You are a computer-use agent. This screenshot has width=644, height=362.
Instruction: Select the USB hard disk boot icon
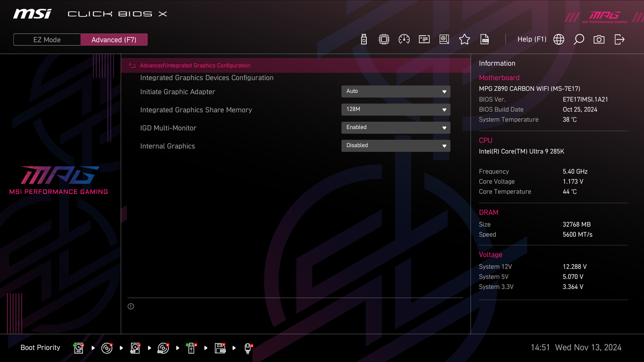(x=135, y=348)
